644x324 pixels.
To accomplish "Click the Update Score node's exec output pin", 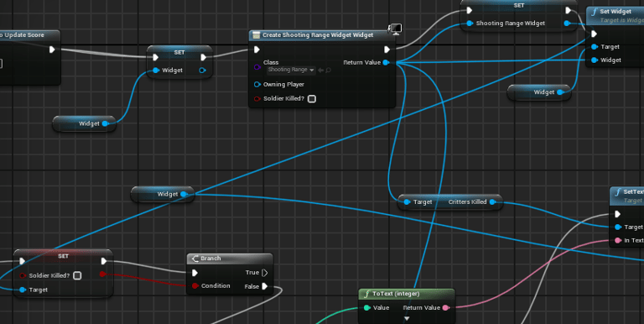I will 52,50.
